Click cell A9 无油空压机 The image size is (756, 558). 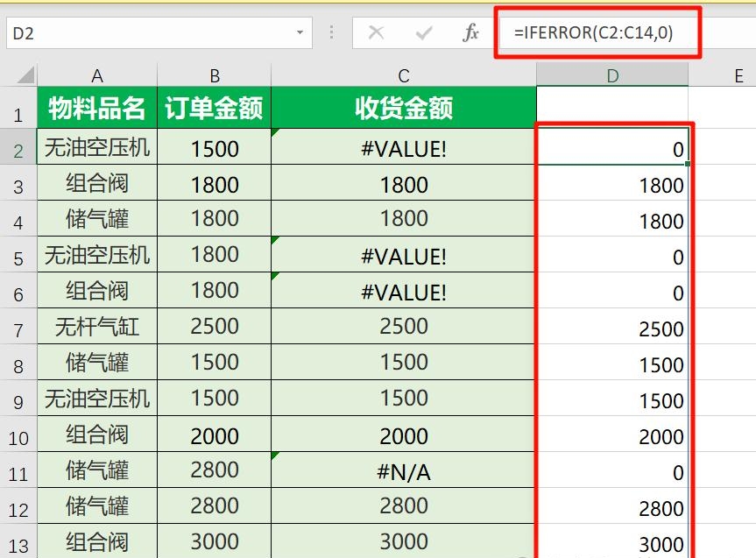[97, 399]
